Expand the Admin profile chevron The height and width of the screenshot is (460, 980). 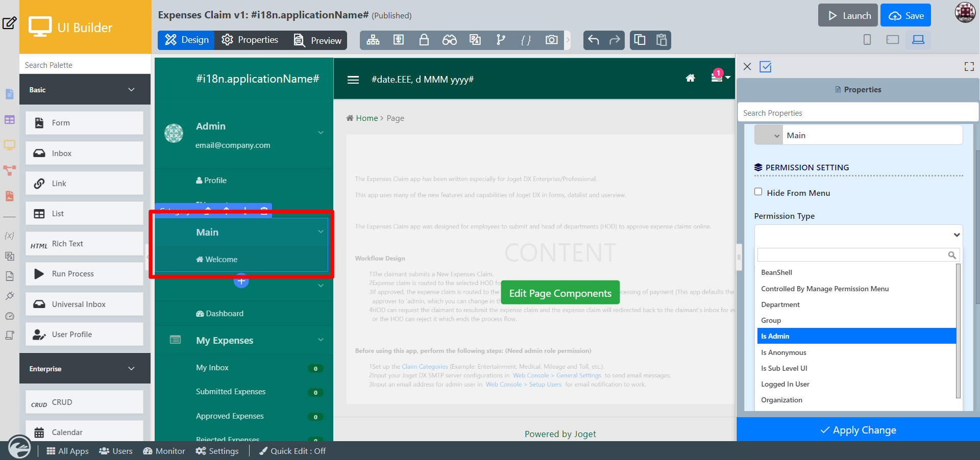coord(321,133)
